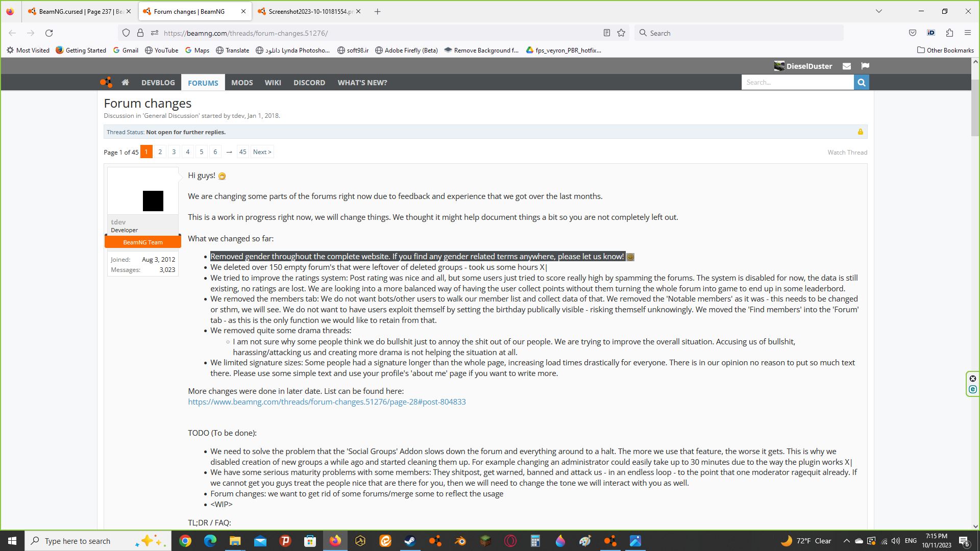Open the 'General Discussion' forum link
Screen dimensions: 980x551
[x=171, y=116]
